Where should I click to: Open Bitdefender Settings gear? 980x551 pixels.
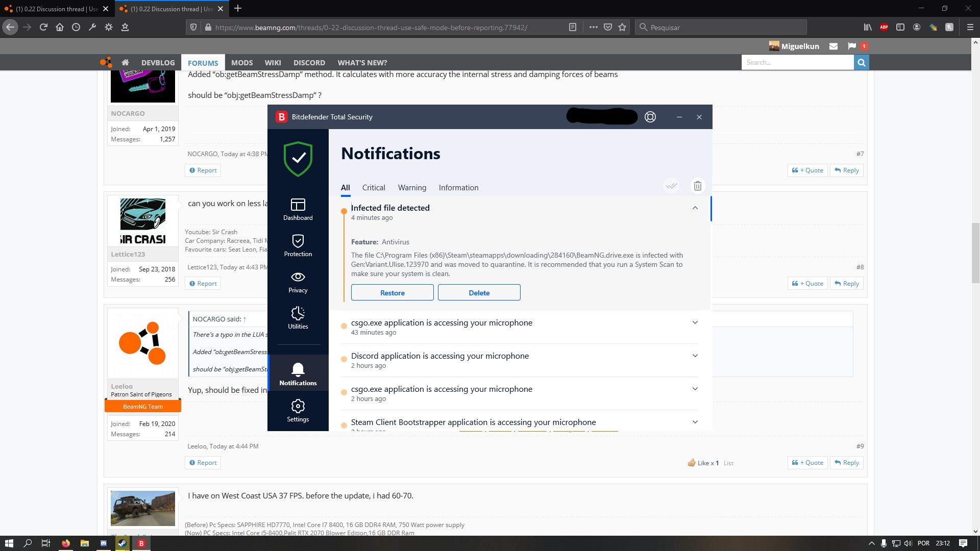(x=298, y=411)
